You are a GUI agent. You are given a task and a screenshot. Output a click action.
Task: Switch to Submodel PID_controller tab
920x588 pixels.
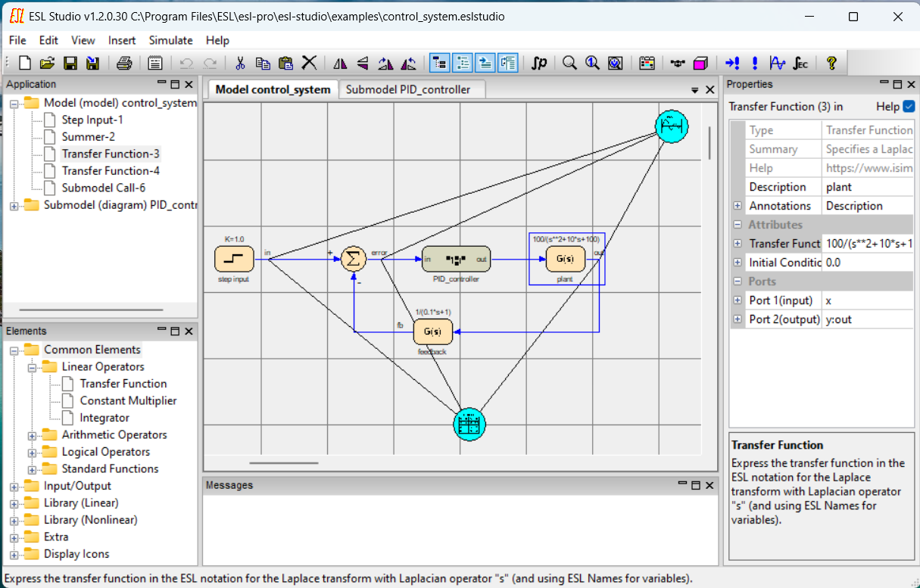pyautogui.click(x=408, y=89)
